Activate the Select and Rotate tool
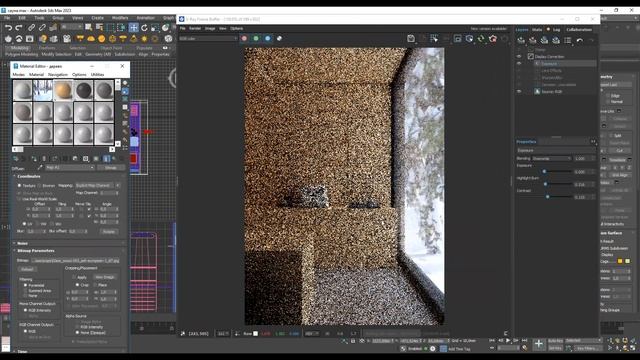Image resolution: width=640 pixels, height=360 pixels. pyautogui.click(x=144, y=28)
